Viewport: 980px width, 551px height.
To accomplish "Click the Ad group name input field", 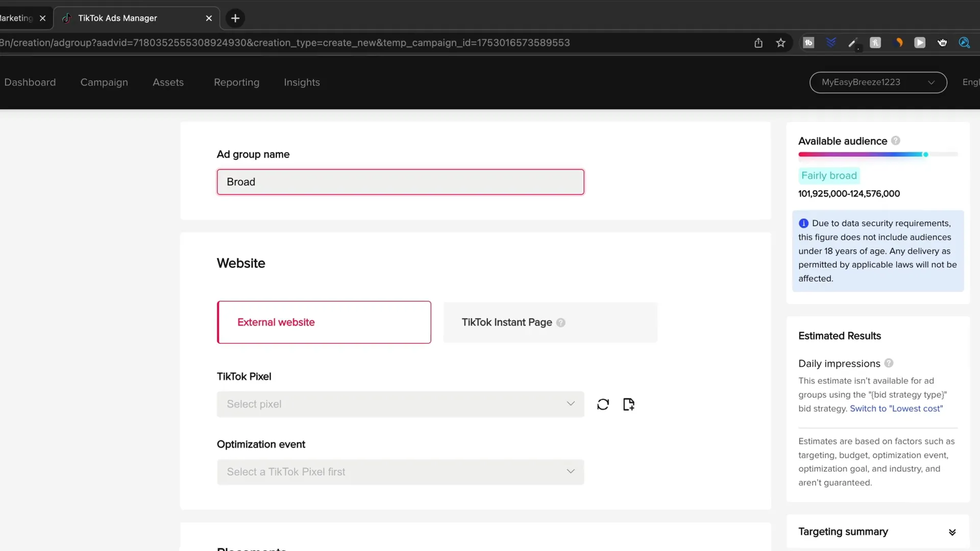I will (400, 182).
